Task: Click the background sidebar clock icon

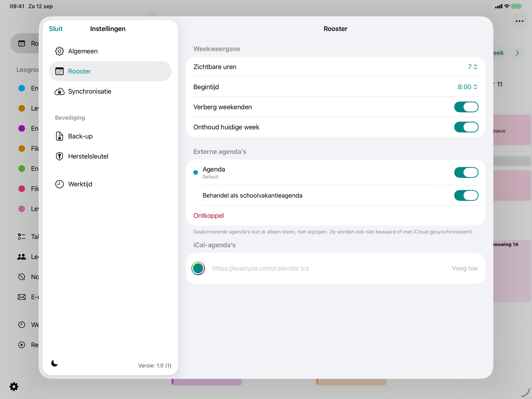Action: (22, 325)
